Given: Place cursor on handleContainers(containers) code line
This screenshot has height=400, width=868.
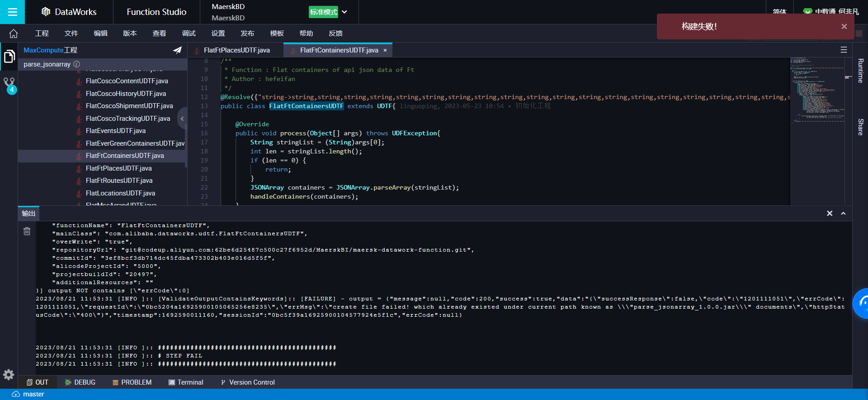Looking at the screenshot, I should click(x=304, y=196).
